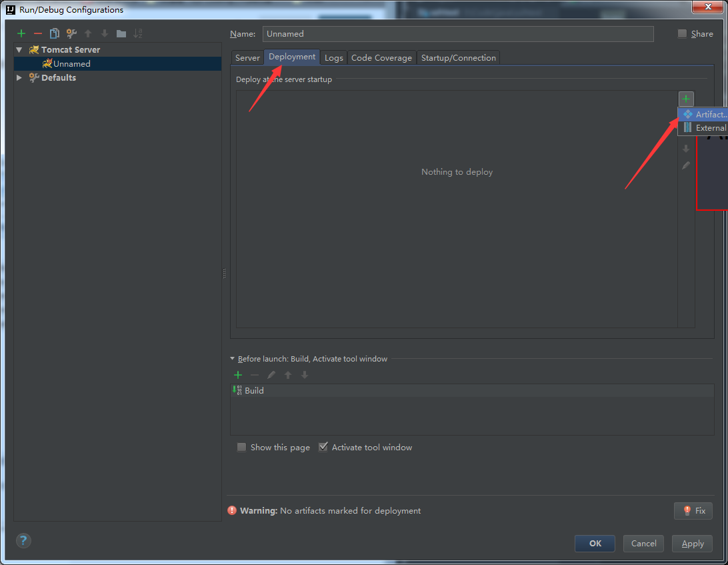Open the edit defaults wrench icon
Screen dimensions: 728x565
coord(71,33)
